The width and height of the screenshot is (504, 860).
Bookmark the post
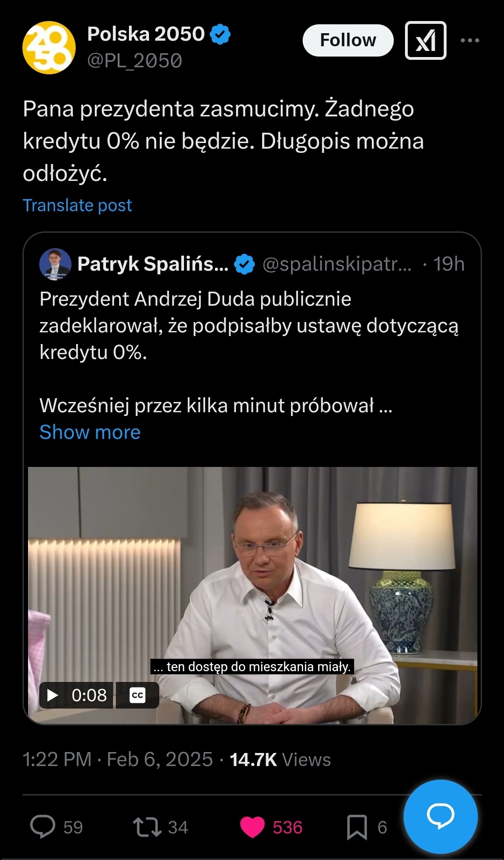356,826
